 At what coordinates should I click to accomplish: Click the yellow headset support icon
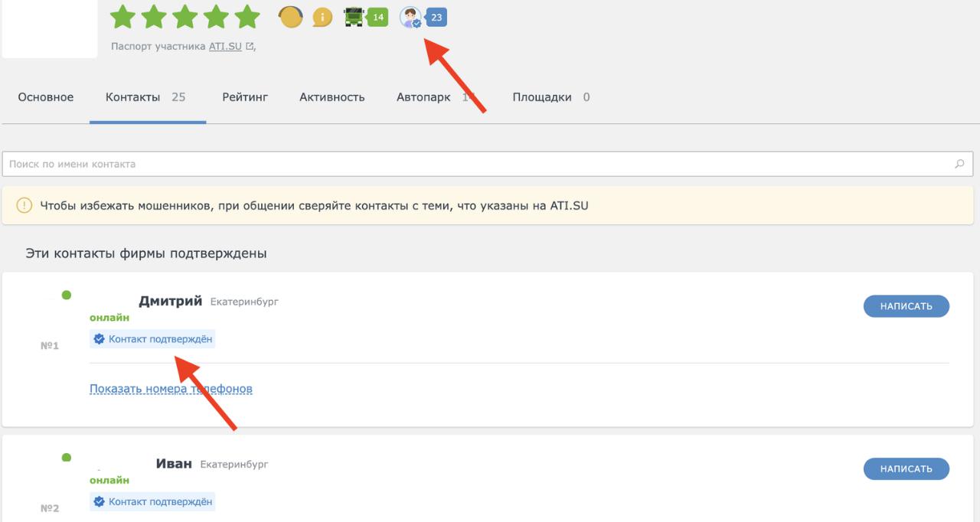291,17
